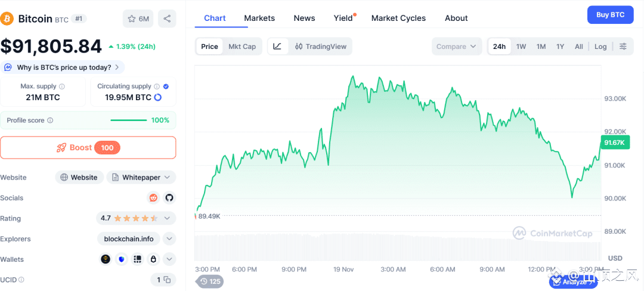The width and height of the screenshot is (644, 291).
Task: Click the star watchlist button showing 6M
Action: pyautogui.click(x=138, y=18)
